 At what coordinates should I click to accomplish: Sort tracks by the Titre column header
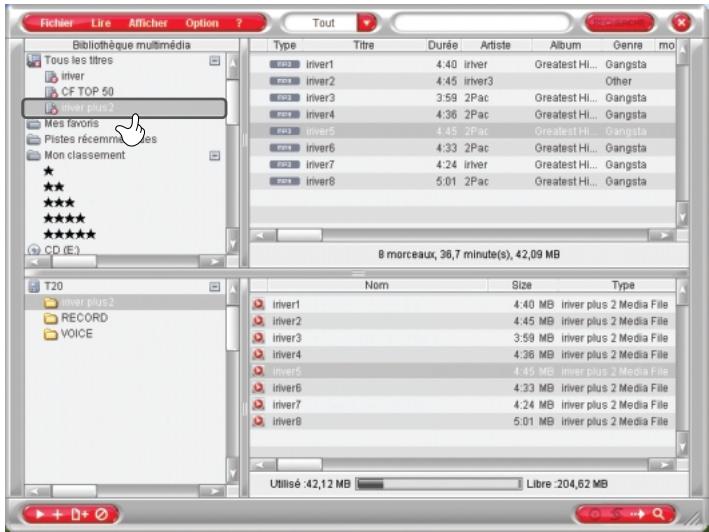364,45
